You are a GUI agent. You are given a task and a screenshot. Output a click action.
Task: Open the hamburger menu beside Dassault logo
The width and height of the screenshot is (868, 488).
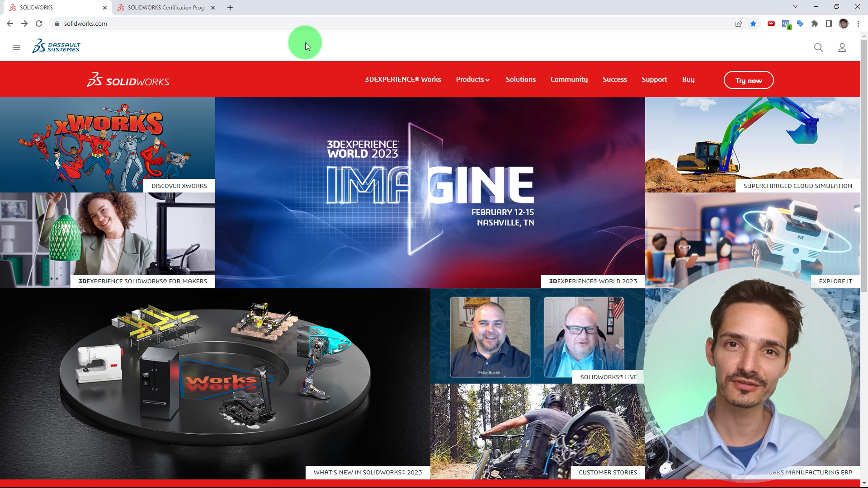pos(16,47)
